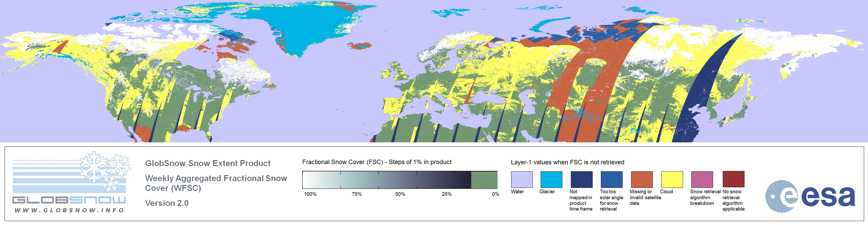Viewport: 868px width, 225px height.
Task: Click the green 0% snow cover swatch
Action: tap(484, 180)
